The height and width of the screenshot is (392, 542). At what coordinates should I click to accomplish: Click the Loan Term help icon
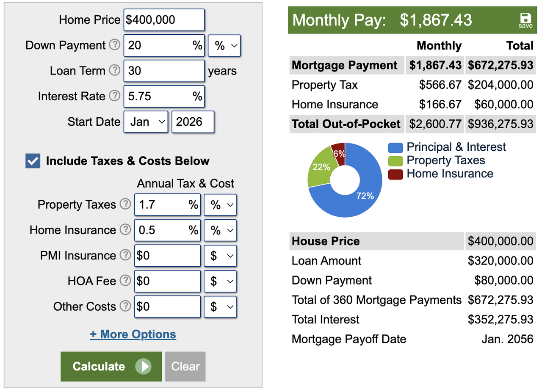coord(115,70)
